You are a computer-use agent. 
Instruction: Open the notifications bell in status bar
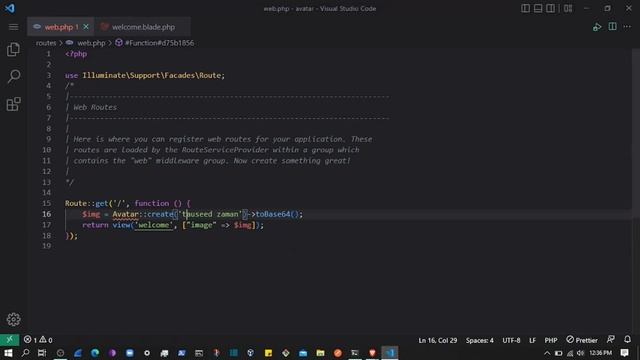627,339
